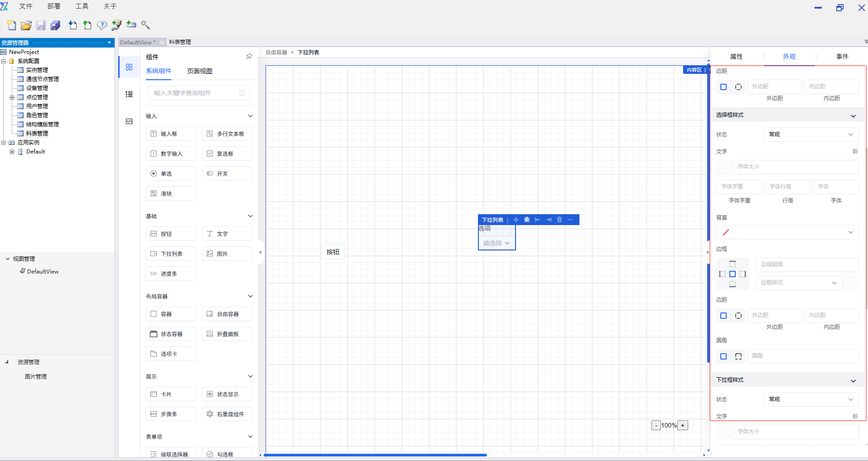The height and width of the screenshot is (461, 868).
Task: Click the bug debug icon on 下拉列表
Action: tap(527, 220)
